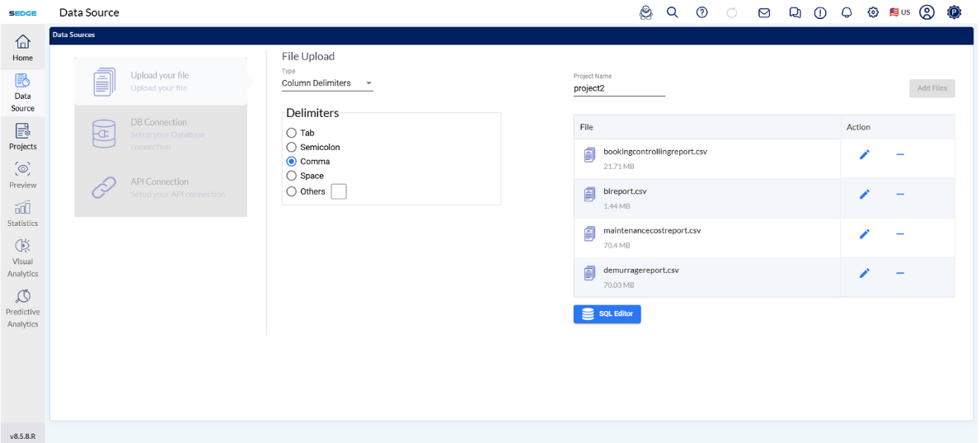This screenshot has height=443, width=980.
Task: Select the Tab delimiter radio button
Action: pos(291,133)
